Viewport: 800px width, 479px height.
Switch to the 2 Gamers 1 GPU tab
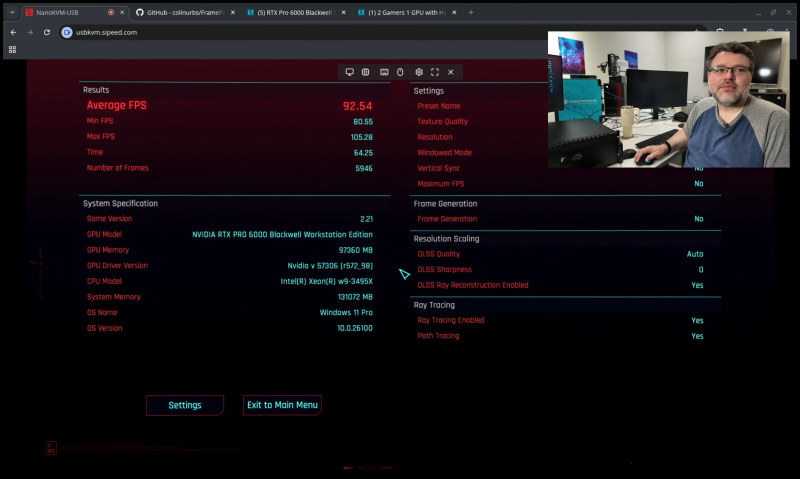tap(400, 12)
